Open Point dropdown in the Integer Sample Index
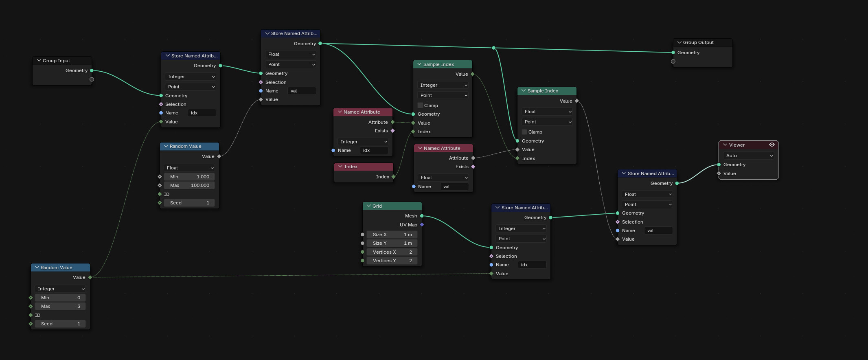Image resolution: width=868 pixels, height=360 pixels. pos(443,95)
